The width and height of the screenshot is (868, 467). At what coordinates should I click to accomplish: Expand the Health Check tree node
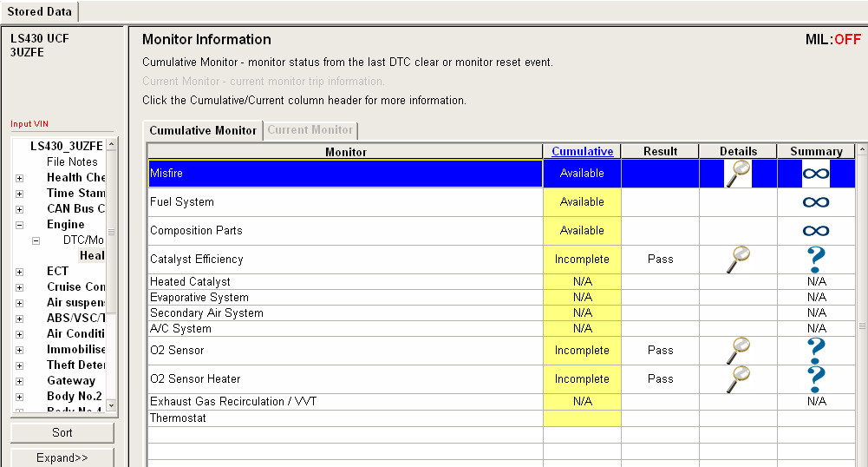pyautogui.click(x=19, y=178)
